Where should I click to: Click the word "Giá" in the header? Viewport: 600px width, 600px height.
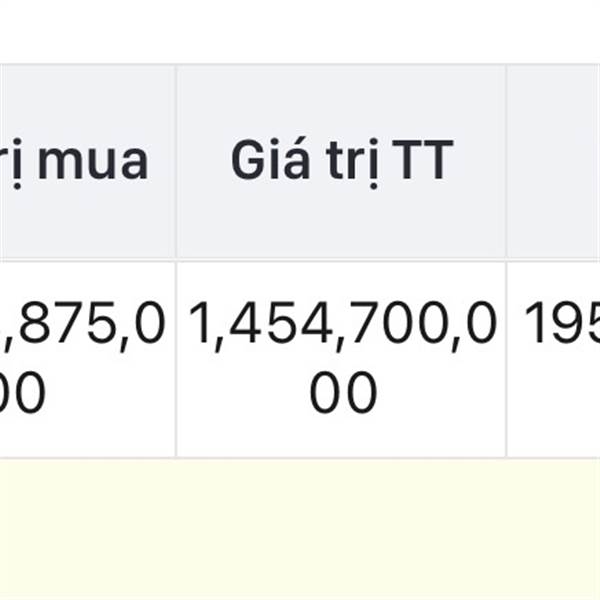click(270, 159)
